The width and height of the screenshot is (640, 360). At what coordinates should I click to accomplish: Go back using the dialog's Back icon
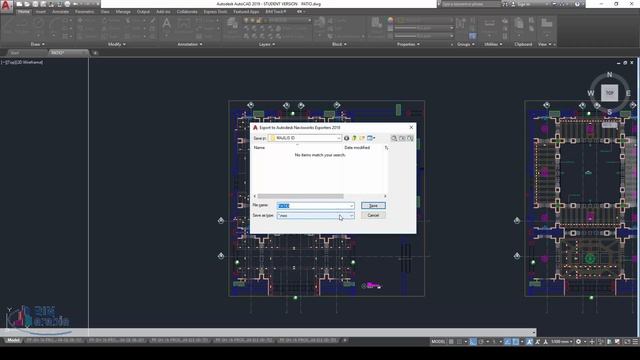347,138
